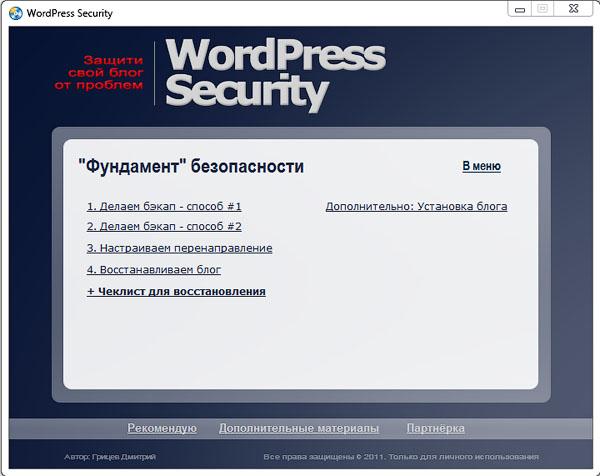Viewport: 600px width, 476px height.
Task: Open "4. Восстанавливаем блог" lesson
Action: point(153,270)
